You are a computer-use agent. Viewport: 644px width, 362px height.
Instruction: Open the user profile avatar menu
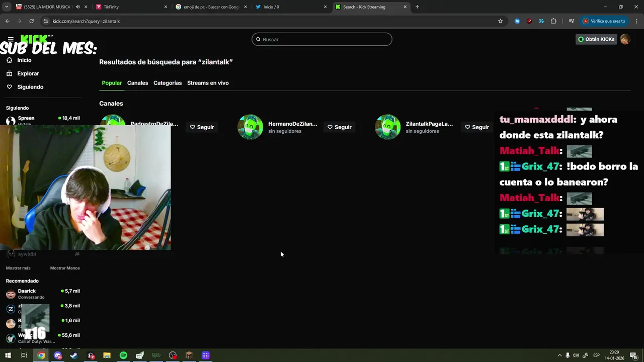point(625,39)
